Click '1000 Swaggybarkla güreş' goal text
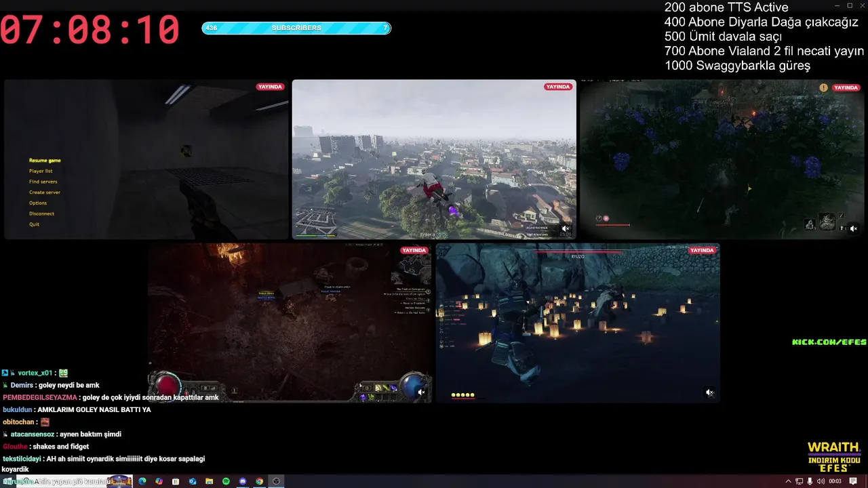868x488 pixels. point(737,66)
